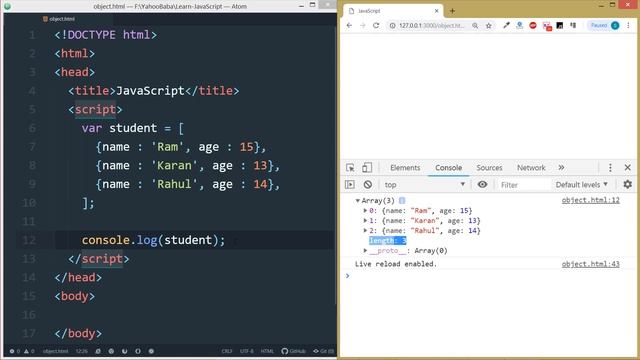Screen dimensions: 640x360
Task: Click the highlighted length: 3 property
Action: [388, 241]
